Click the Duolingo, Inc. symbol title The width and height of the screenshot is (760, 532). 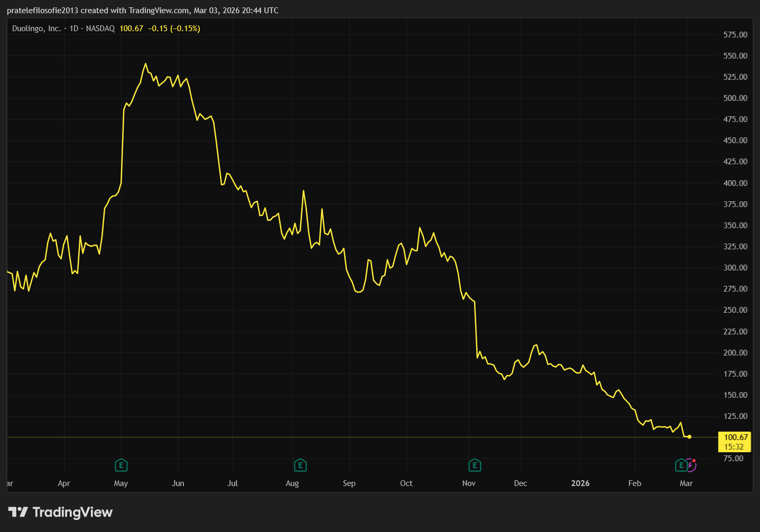click(x=36, y=29)
